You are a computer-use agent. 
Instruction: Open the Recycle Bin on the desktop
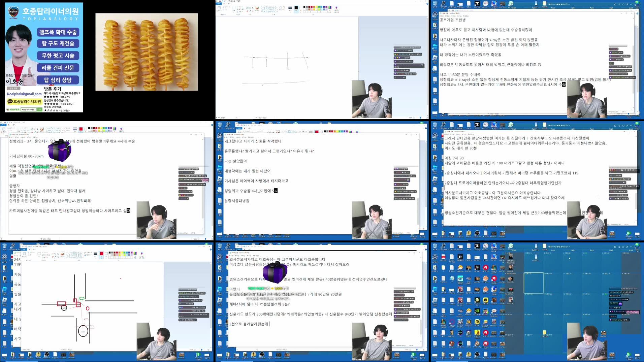435,246
